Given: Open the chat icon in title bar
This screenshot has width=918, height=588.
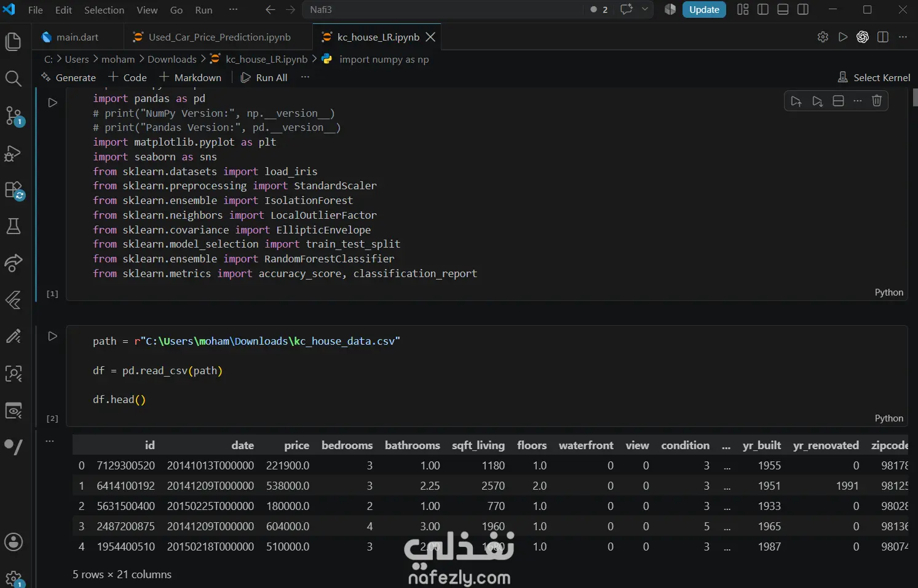Looking at the screenshot, I should (627, 9).
